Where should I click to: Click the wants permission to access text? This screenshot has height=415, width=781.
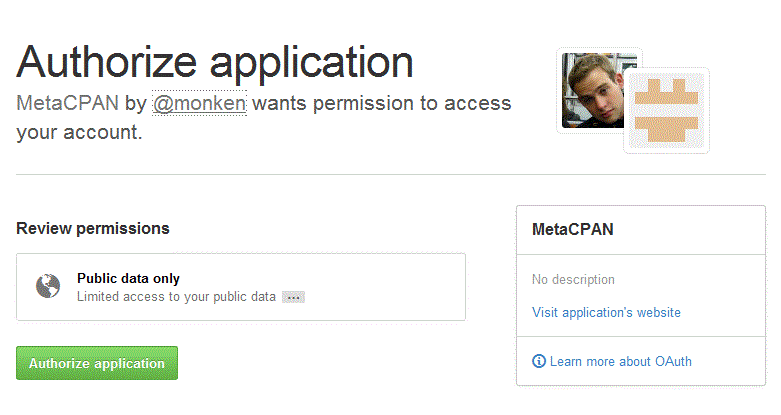(x=380, y=104)
